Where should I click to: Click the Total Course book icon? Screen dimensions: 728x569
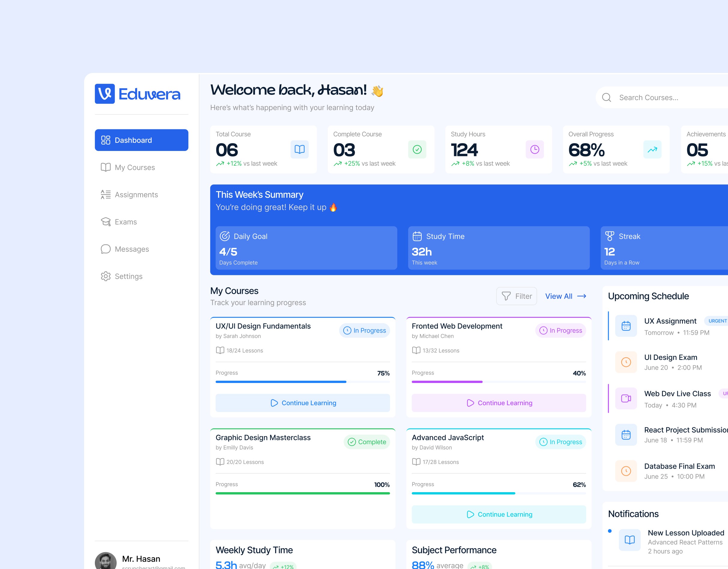299,149
